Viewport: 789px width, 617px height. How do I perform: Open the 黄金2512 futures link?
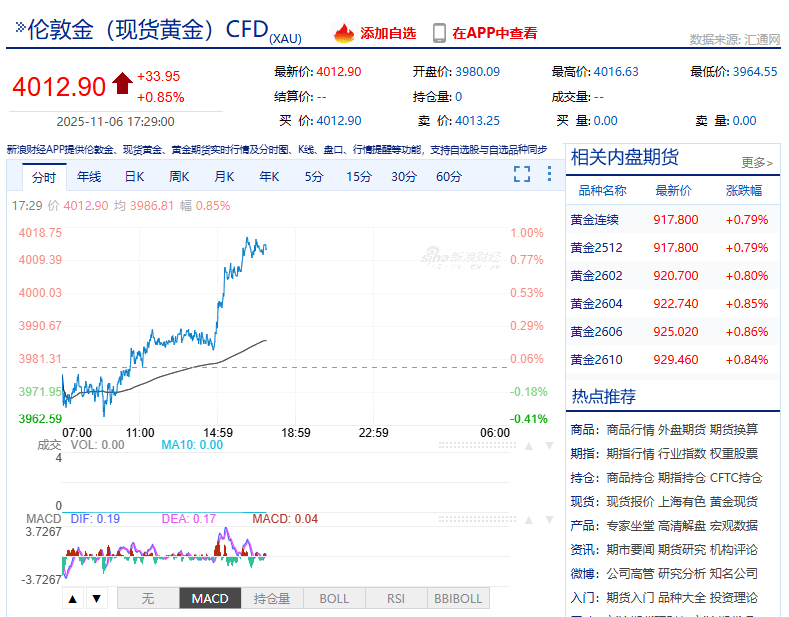coord(596,248)
